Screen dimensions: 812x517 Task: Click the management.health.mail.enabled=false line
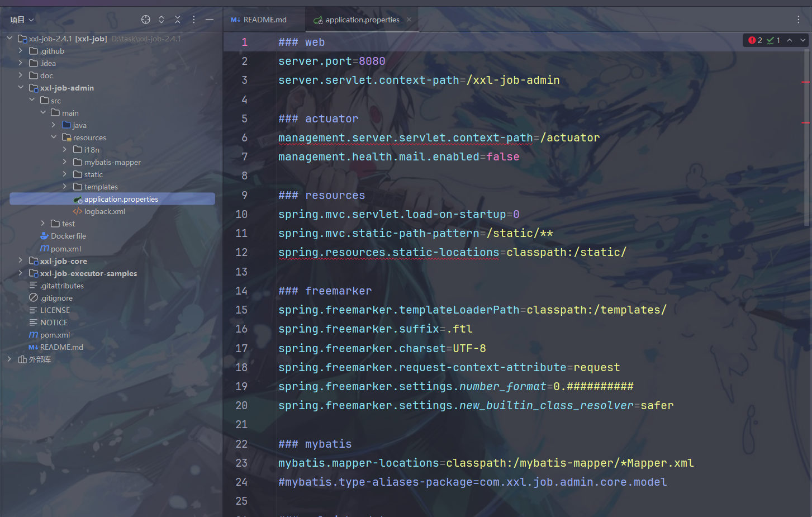point(399,156)
